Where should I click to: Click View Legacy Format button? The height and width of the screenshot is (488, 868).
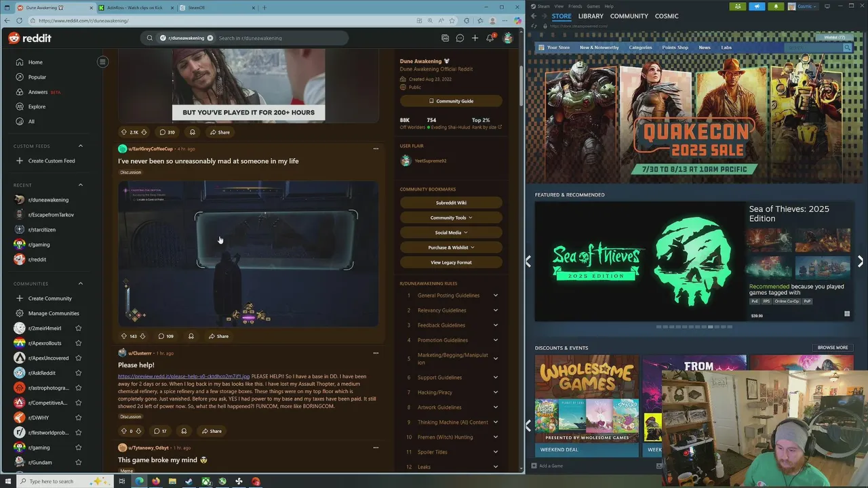pyautogui.click(x=451, y=262)
